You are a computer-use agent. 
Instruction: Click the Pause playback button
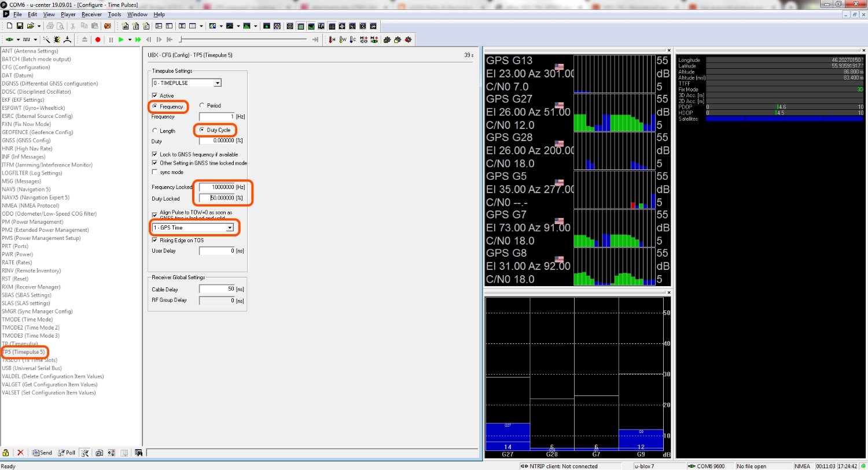coord(111,40)
